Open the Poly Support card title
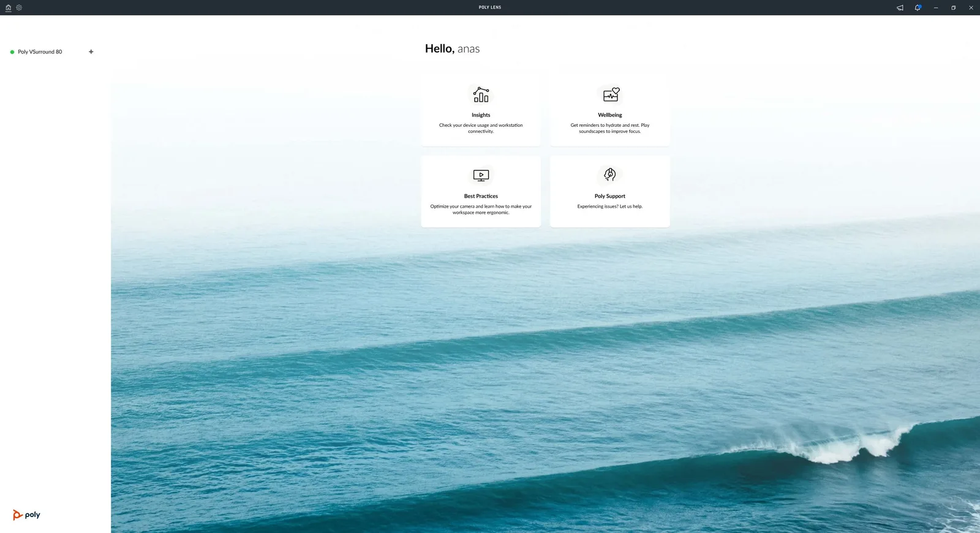This screenshot has width=980, height=533. (610, 196)
